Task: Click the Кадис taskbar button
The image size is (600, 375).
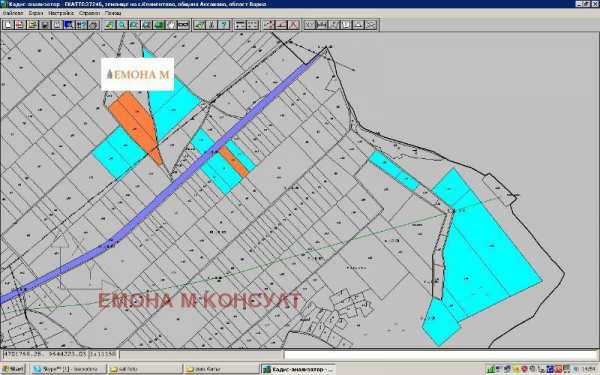Action: 298,369
